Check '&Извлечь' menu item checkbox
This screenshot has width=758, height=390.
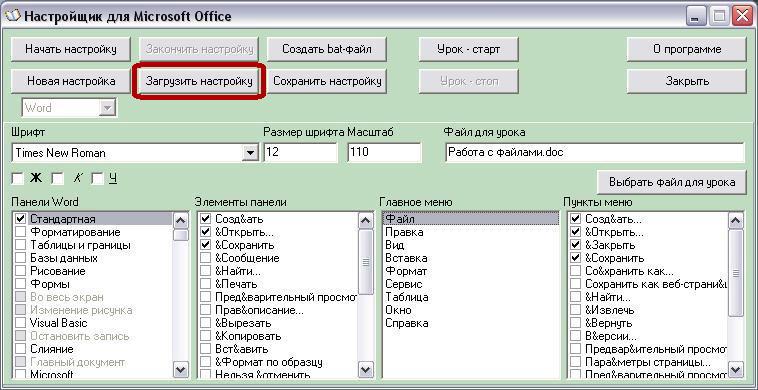click(x=575, y=310)
